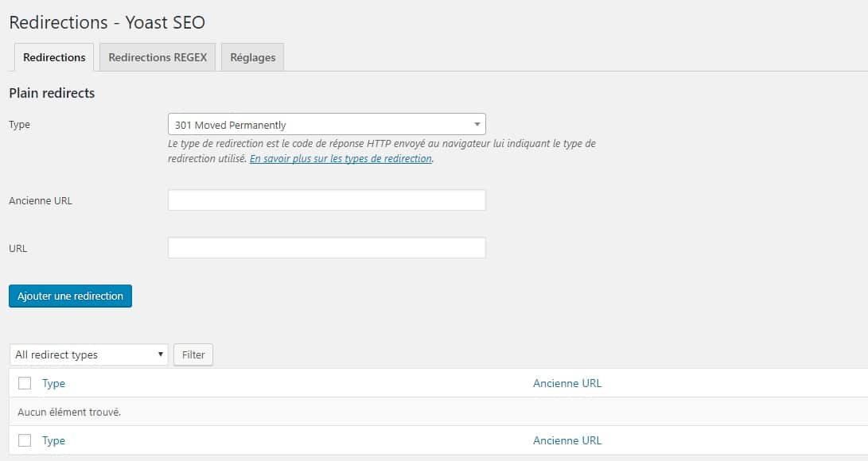
Task: Click the Ajouter une redirection button
Action: tap(70, 296)
